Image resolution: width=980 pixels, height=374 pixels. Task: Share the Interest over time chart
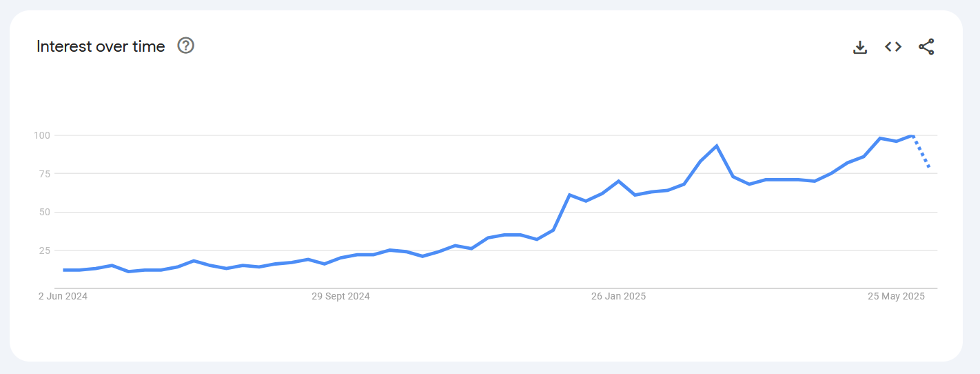tap(926, 47)
